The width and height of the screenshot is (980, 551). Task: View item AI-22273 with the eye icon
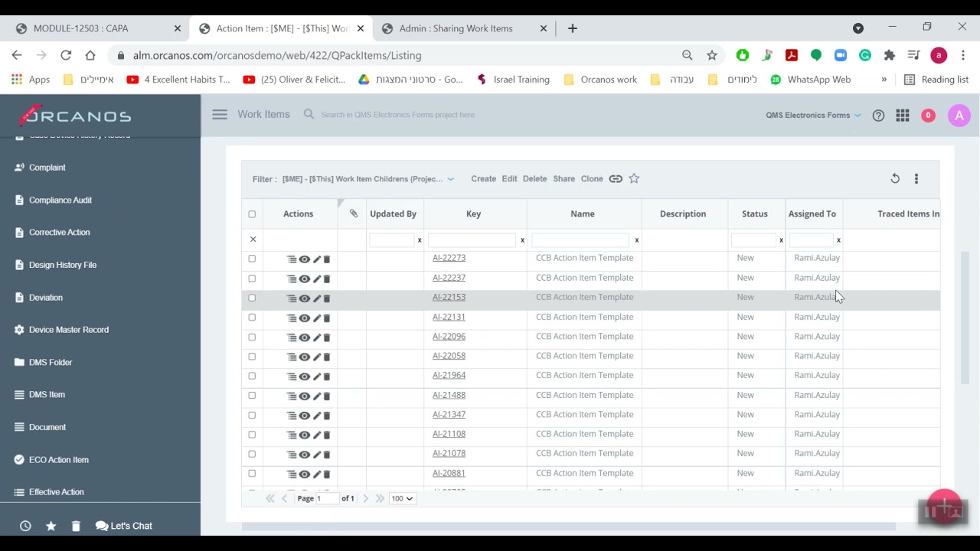304,259
